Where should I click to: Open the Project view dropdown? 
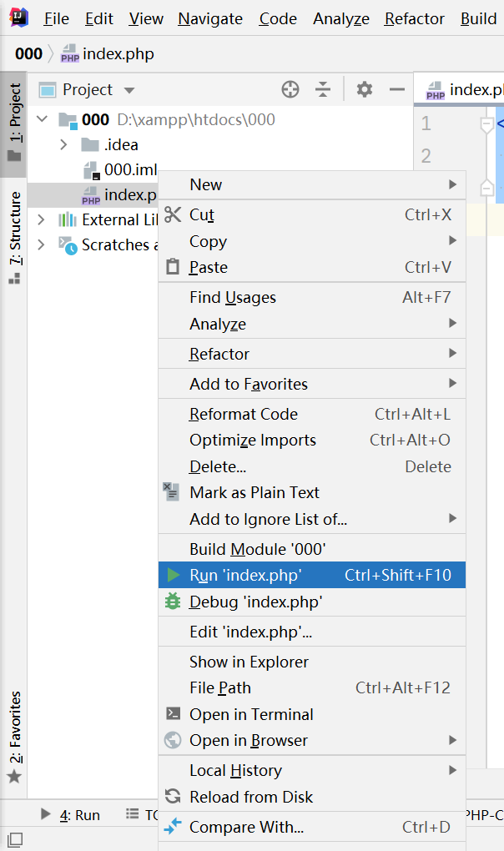pos(130,88)
